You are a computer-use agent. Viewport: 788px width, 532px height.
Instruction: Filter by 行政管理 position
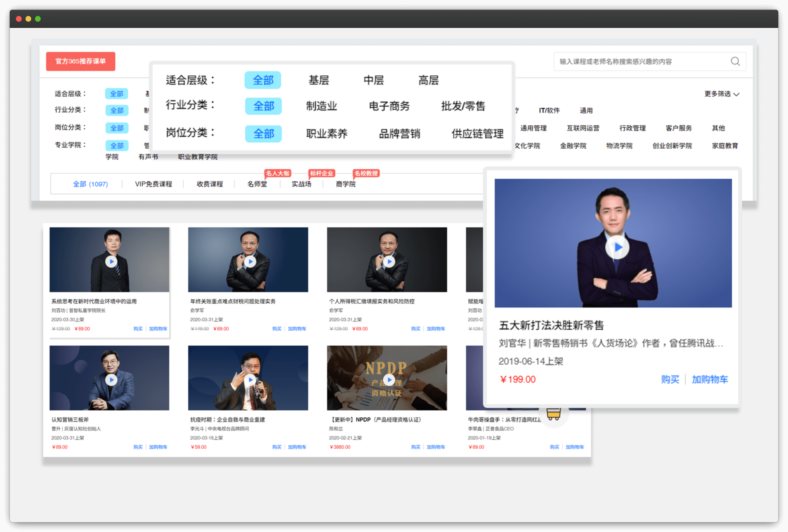[x=632, y=128]
